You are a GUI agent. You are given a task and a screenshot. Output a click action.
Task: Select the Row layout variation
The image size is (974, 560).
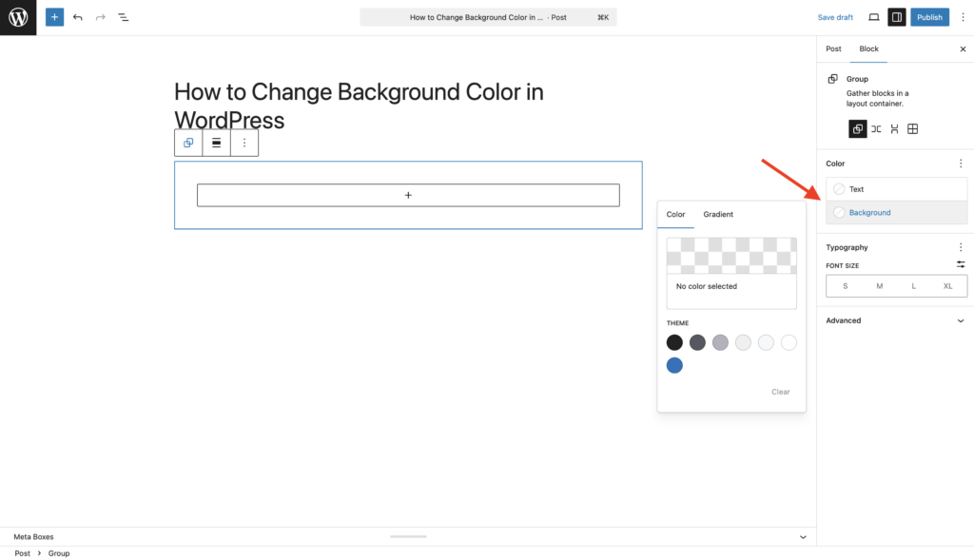pyautogui.click(x=876, y=129)
